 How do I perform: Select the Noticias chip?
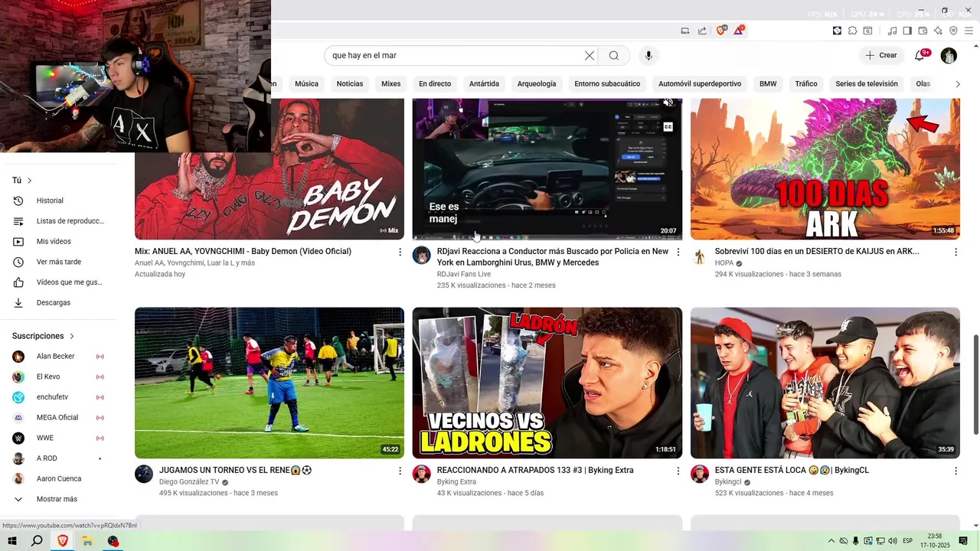click(x=350, y=84)
